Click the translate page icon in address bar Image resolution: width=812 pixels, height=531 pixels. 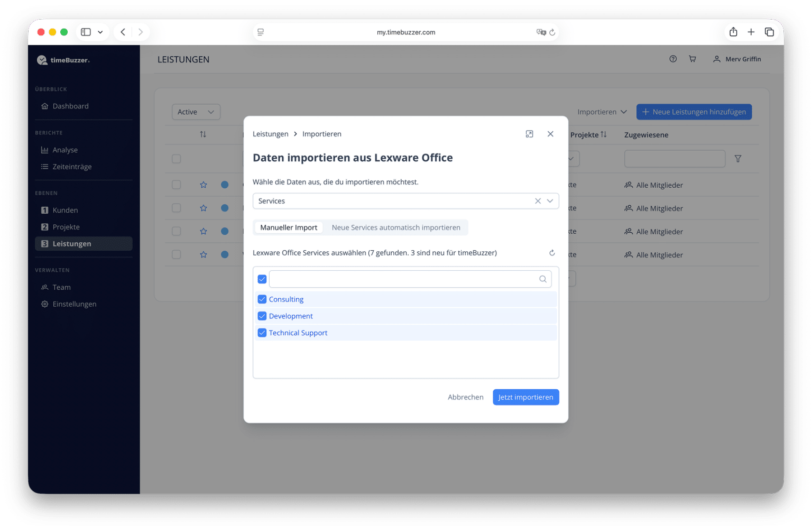coord(541,32)
